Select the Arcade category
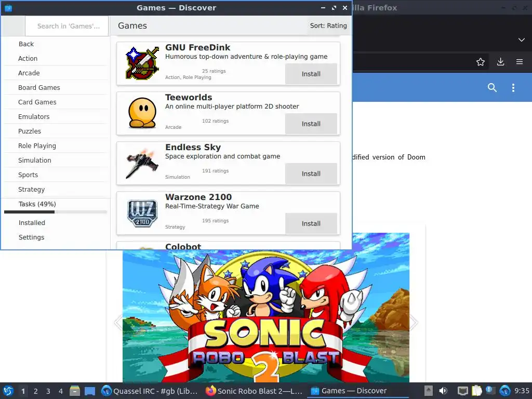This screenshot has width=532, height=399. (56, 73)
